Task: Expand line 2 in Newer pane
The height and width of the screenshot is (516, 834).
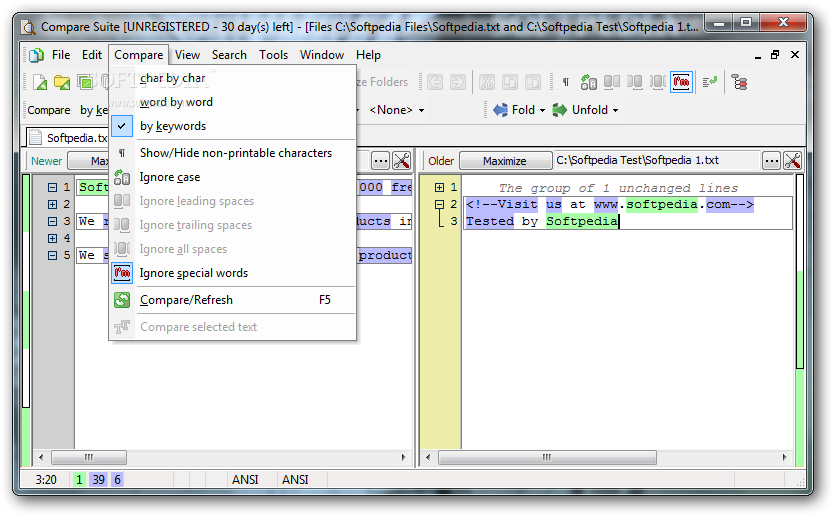Action: (52, 204)
